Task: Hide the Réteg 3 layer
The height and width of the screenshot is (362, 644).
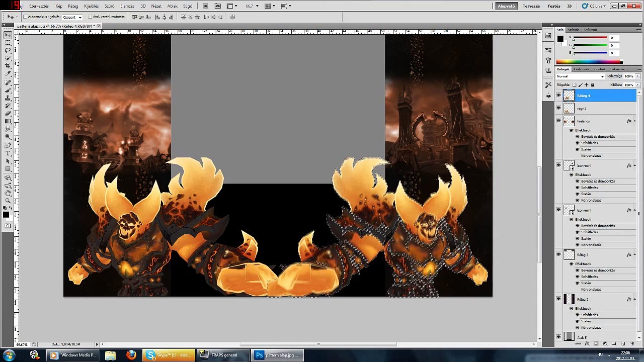Action: click(558, 254)
